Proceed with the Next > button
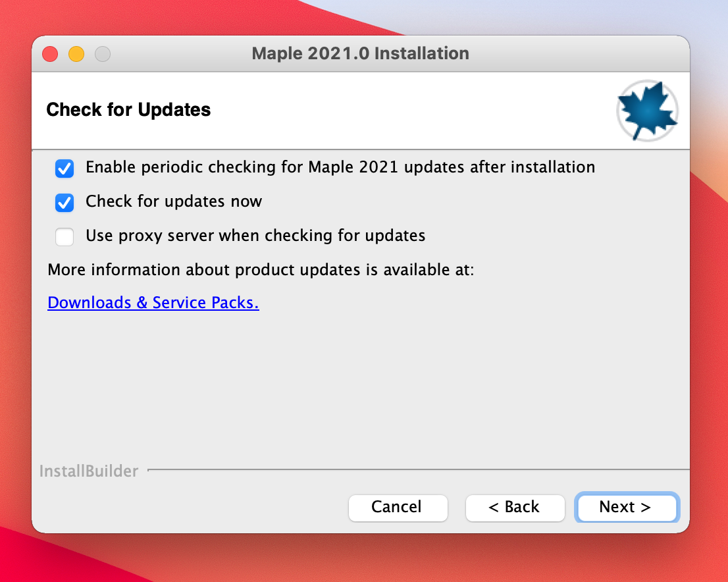This screenshot has height=582, width=728. 626,508
